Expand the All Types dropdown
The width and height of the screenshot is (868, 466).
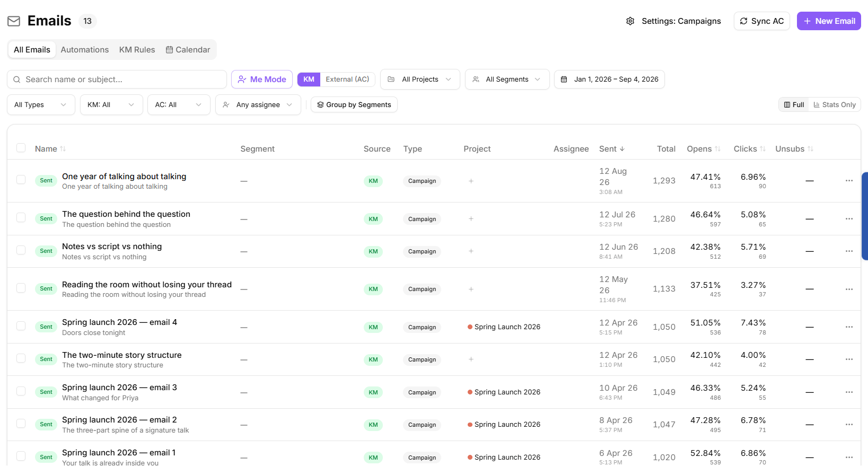(41, 105)
